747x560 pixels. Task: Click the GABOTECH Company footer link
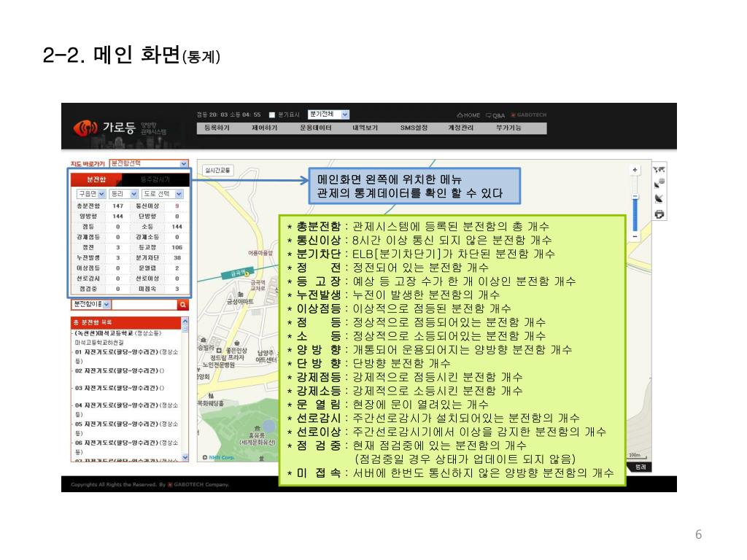click(x=198, y=485)
